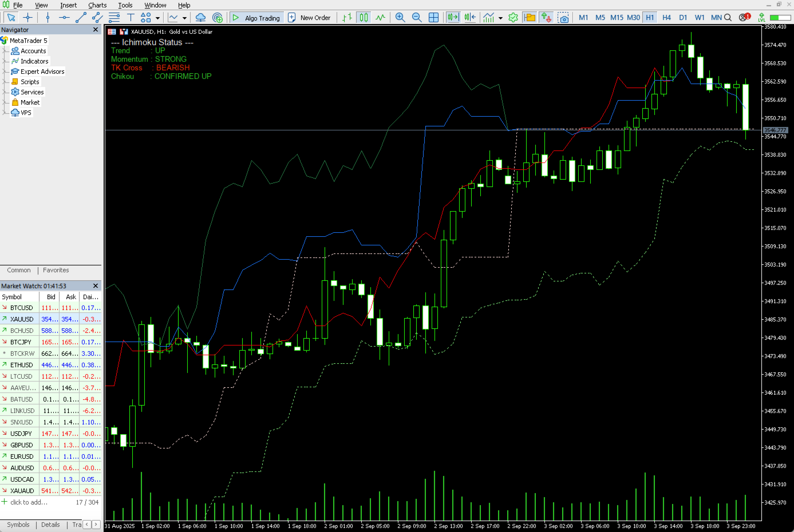Select the horizontal line drawing tool
The image size is (794, 532).
point(64,18)
